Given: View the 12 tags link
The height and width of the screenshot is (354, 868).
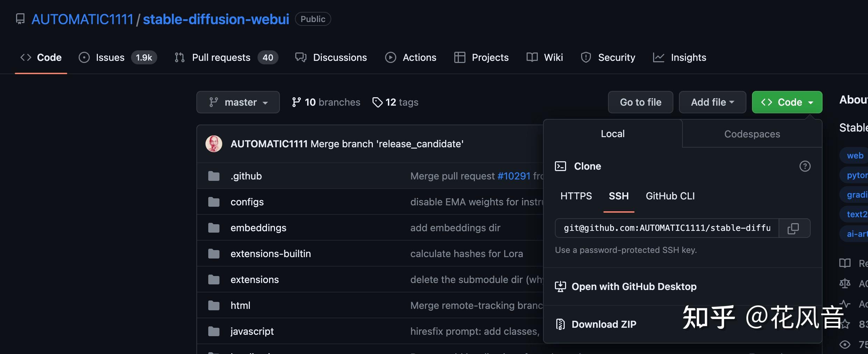Looking at the screenshot, I should tap(395, 102).
